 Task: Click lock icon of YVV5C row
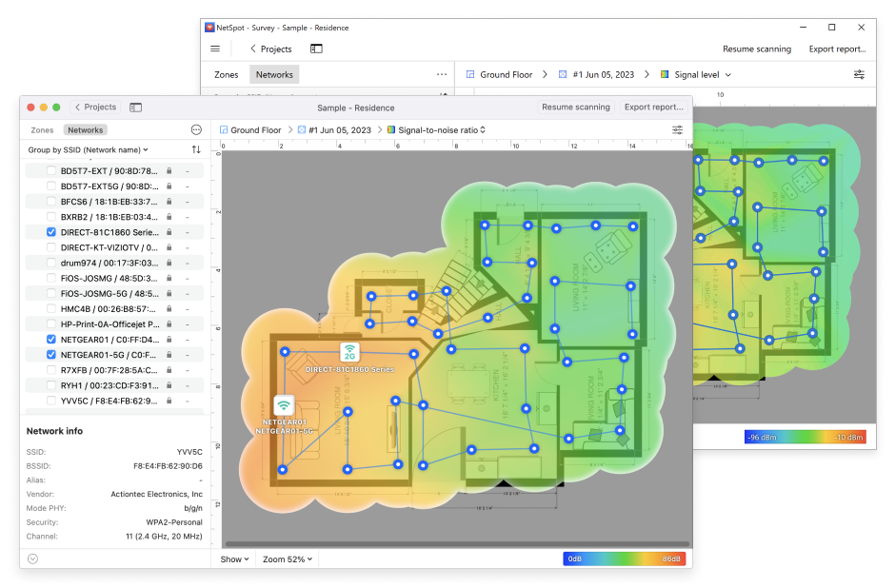pyautogui.click(x=169, y=401)
